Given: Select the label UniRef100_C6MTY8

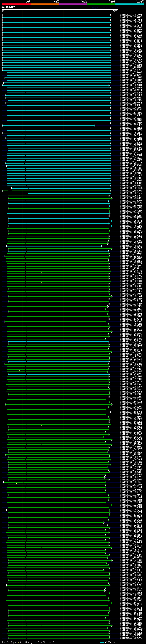Looking at the screenshot, I should click(x=131, y=221).
